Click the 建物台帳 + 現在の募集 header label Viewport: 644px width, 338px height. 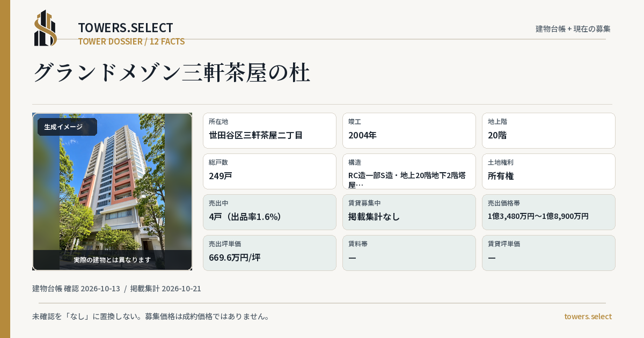click(x=573, y=28)
